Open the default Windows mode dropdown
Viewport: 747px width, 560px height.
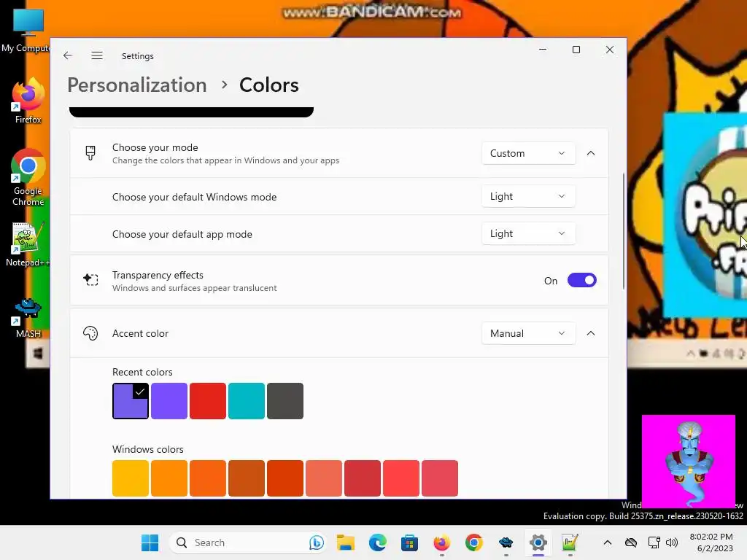click(528, 196)
